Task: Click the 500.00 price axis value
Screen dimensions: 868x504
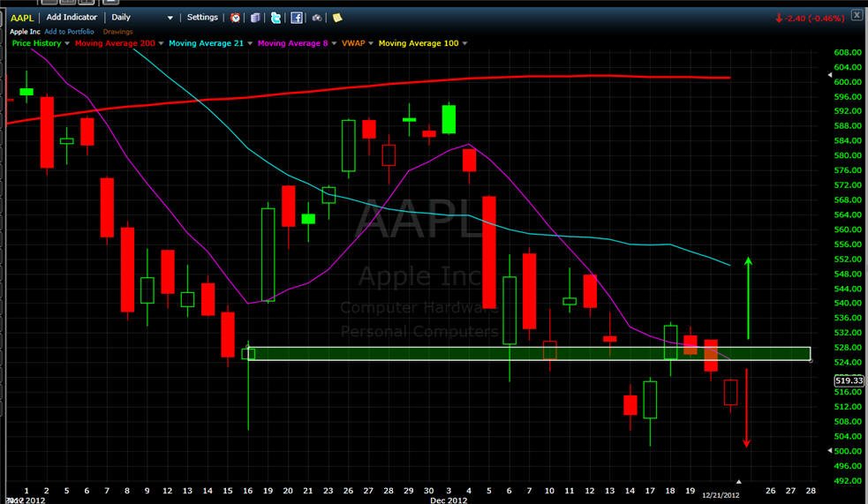Action: click(848, 451)
